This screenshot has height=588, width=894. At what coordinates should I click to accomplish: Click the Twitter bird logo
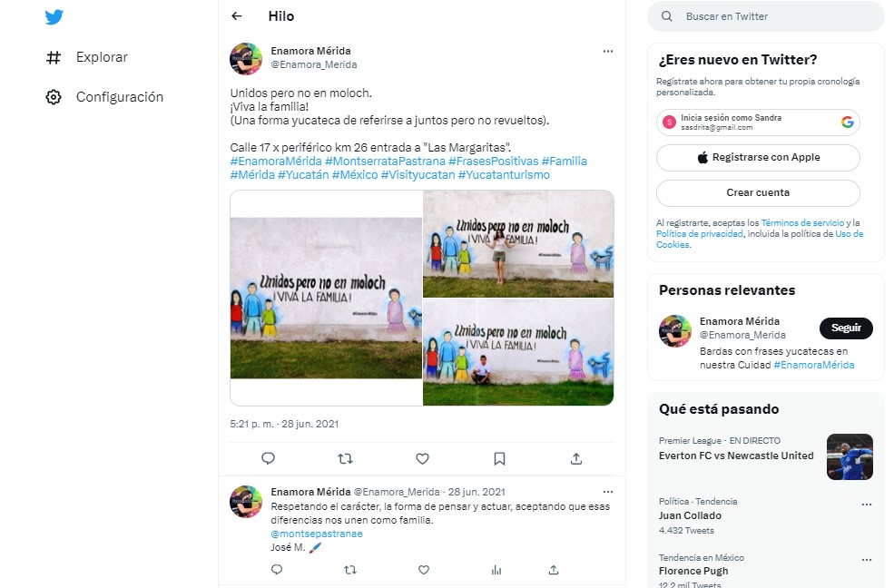pyautogui.click(x=54, y=17)
